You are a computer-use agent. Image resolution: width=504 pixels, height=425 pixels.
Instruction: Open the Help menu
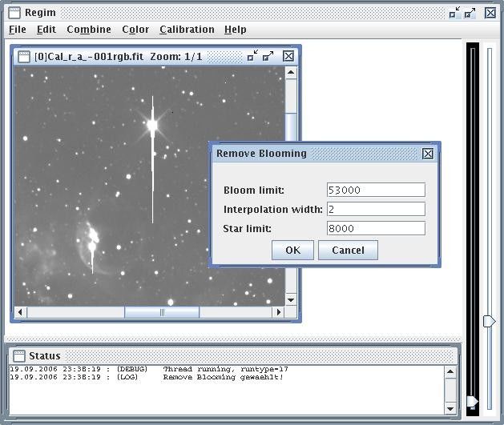tap(236, 30)
